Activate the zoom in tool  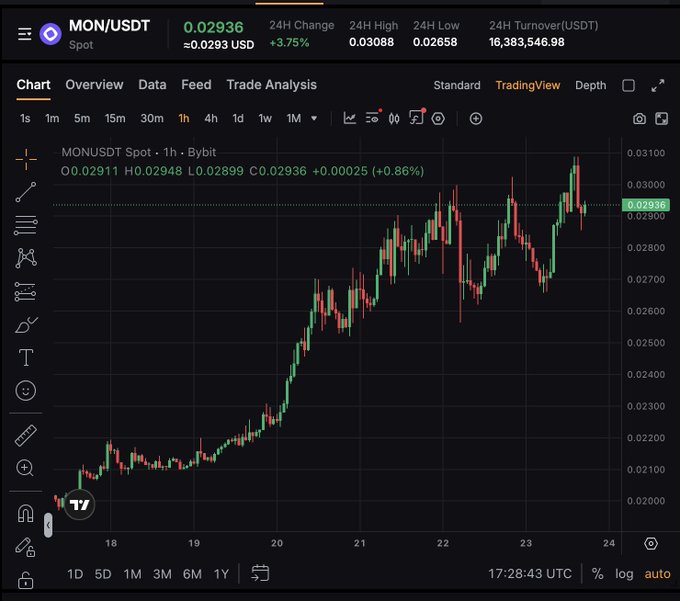point(25,468)
